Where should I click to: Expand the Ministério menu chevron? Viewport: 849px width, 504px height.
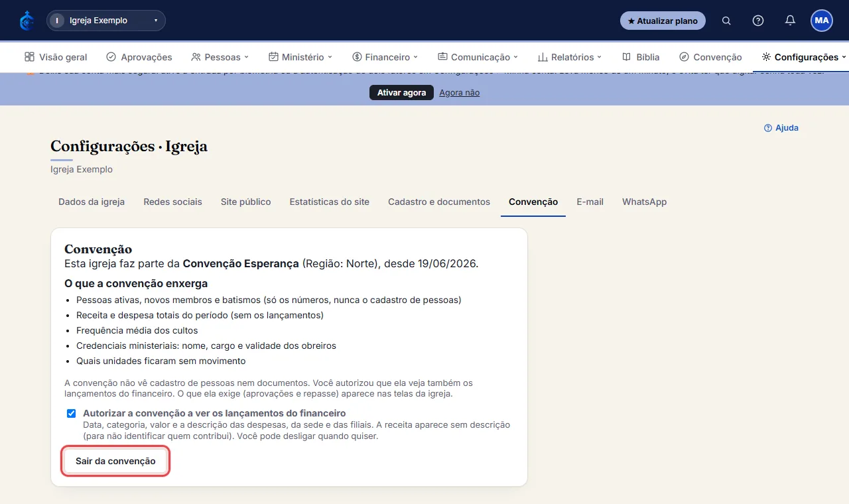pyautogui.click(x=330, y=58)
